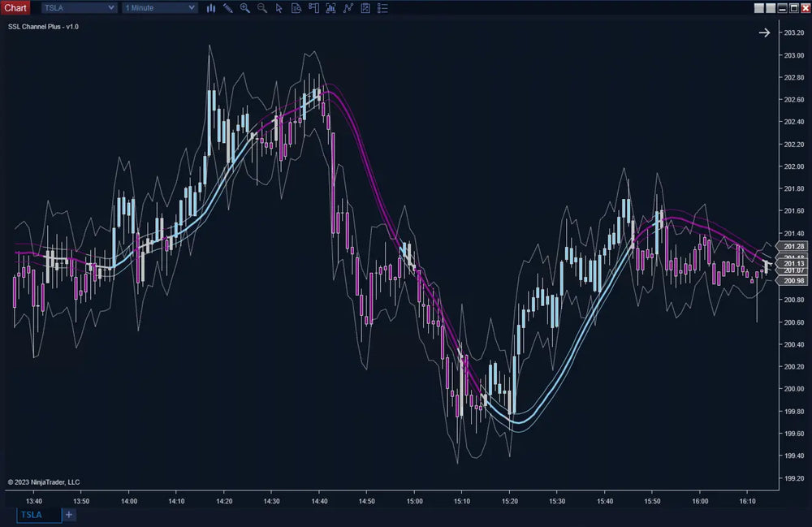The image size is (812, 527).
Task: Open the Indicators icon
Action: pyautogui.click(x=348, y=8)
